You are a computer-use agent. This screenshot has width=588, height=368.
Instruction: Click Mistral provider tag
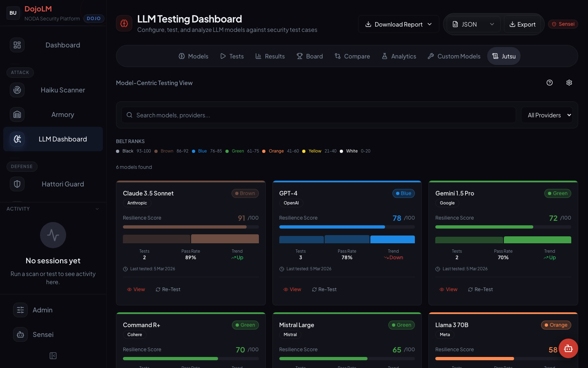290,334
